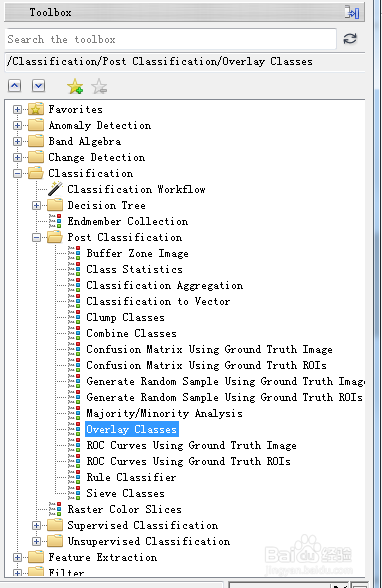Click the Toolbox panel title bar
The height and width of the screenshot is (588, 382).
184,12
